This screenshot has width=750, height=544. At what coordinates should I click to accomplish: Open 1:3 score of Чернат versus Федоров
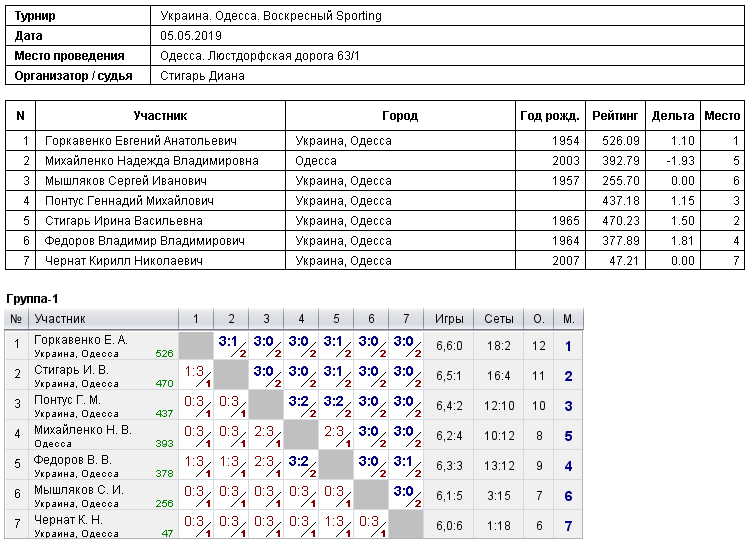point(336,525)
